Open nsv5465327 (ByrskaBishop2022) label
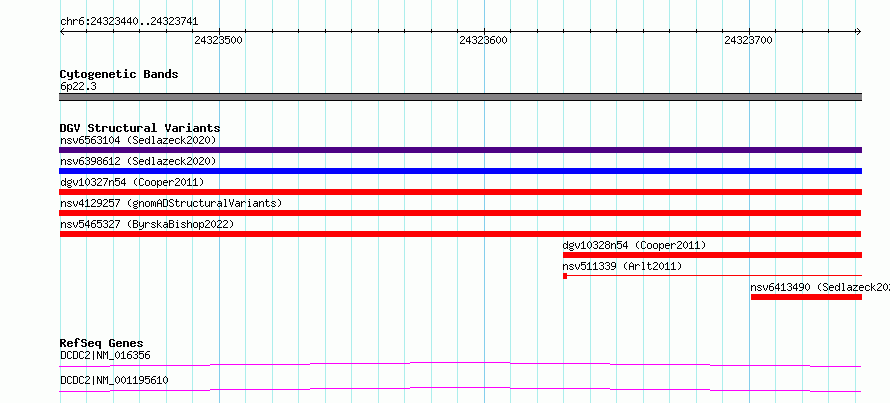The width and height of the screenshot is (890, 403). (x=147, y=224)
